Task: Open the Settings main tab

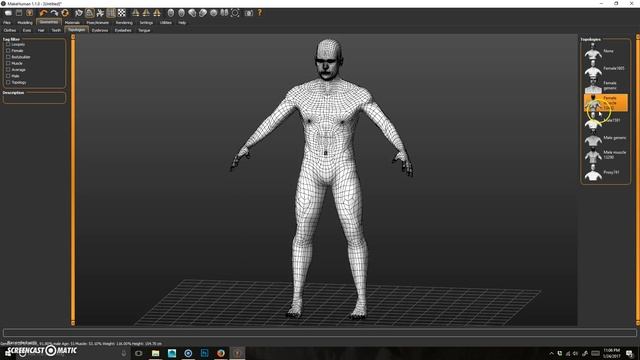Action: pyautogui.click(x=146, y=23)
